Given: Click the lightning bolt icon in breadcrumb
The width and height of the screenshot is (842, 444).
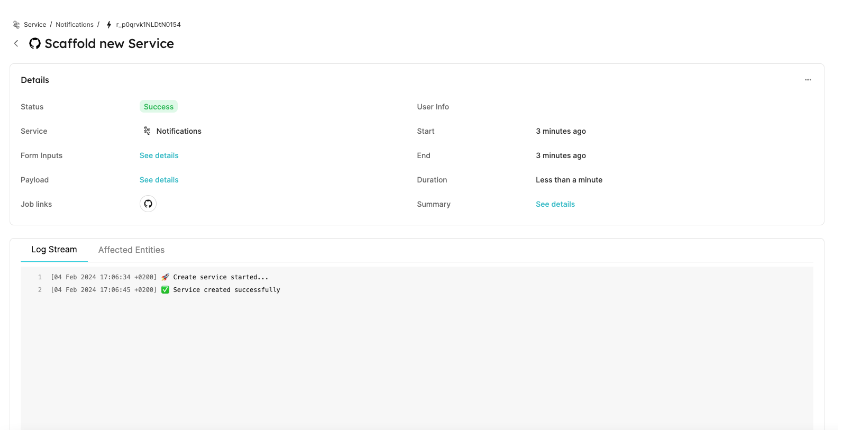Looking at the screenshot, I should click(109, 24).
